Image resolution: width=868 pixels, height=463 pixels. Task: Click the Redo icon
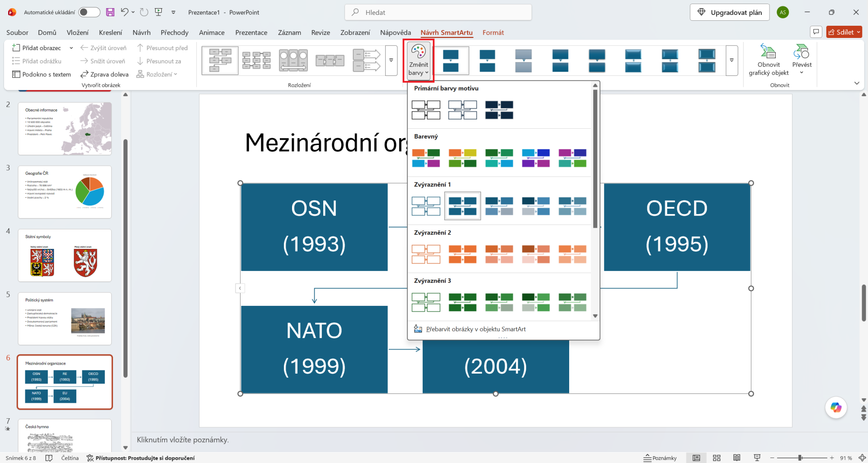click(x=144, y=12)
